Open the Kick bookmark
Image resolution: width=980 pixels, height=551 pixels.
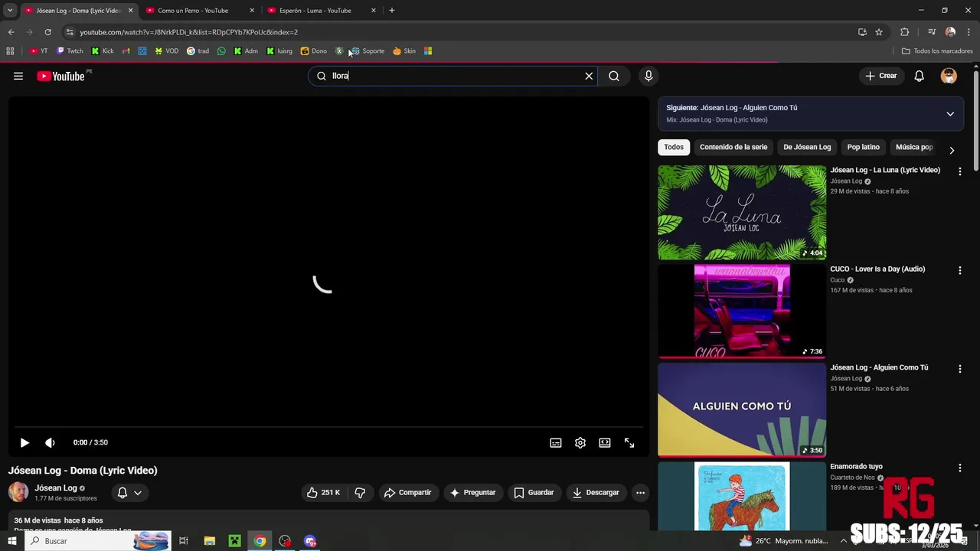point(102,51)
